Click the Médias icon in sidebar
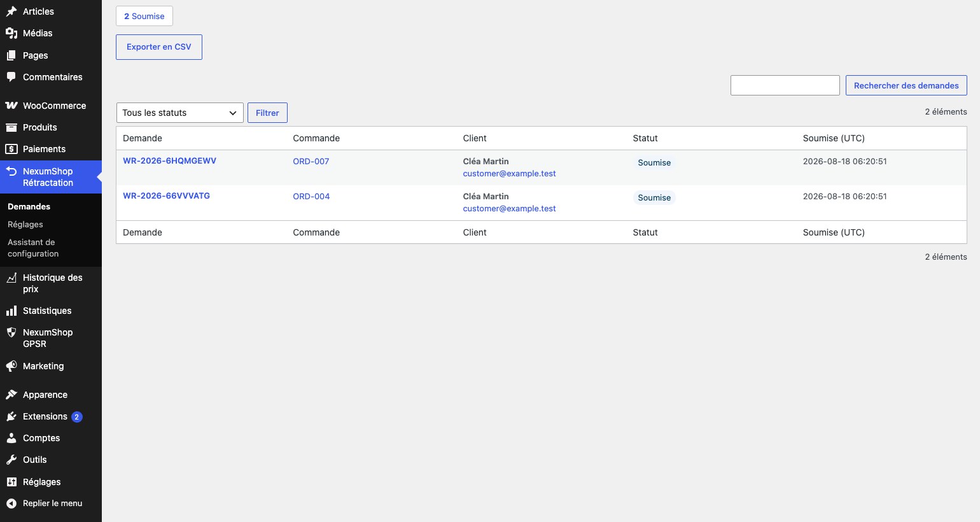Viewport: 980px width, 522px height. click(x=11, y=33)
